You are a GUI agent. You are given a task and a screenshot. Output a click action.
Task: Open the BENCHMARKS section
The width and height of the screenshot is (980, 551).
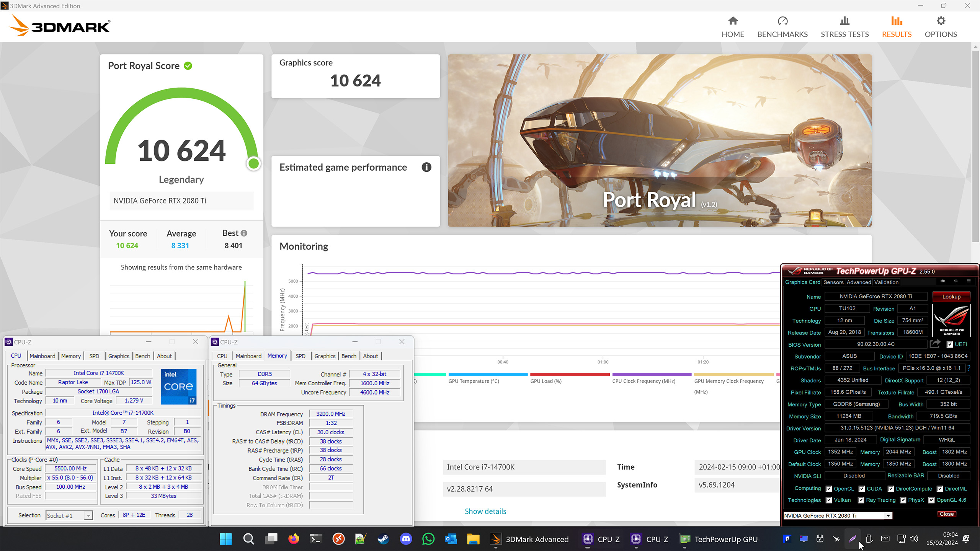(782, 27)
